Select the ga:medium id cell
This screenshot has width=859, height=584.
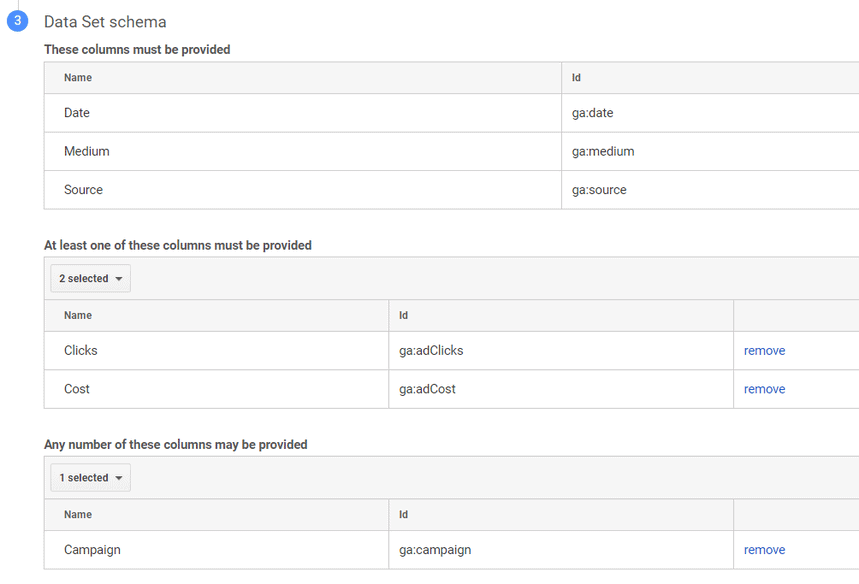(602, 151)
